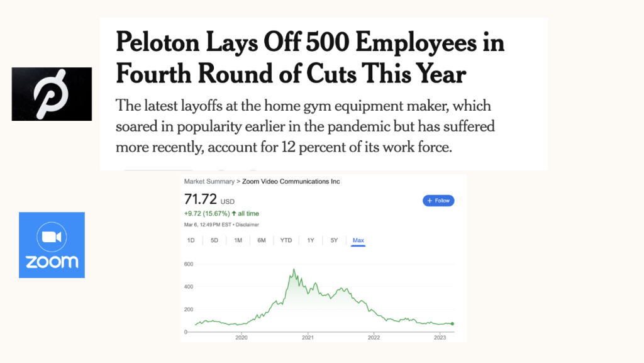Choose the 5Y chart range

pos(335,240)
